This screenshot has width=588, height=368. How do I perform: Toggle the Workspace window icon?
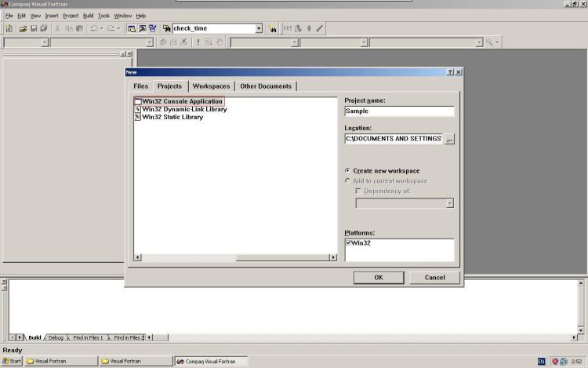click(131, 28)
